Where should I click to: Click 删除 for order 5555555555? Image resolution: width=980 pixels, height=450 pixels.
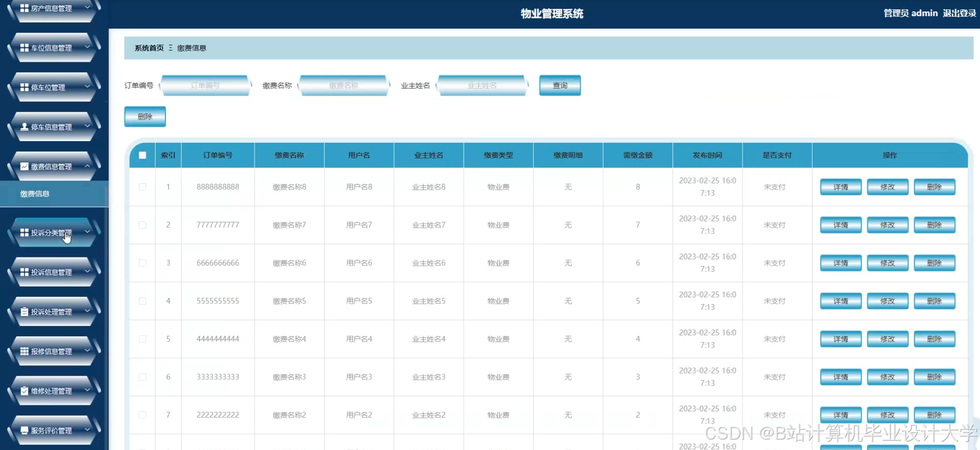(x=934, y=301)
